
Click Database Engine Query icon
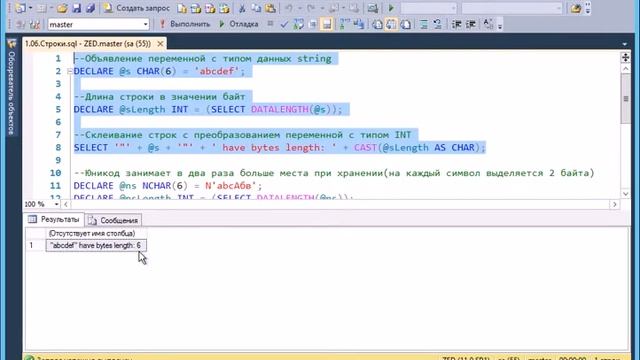tap(182, 8)
